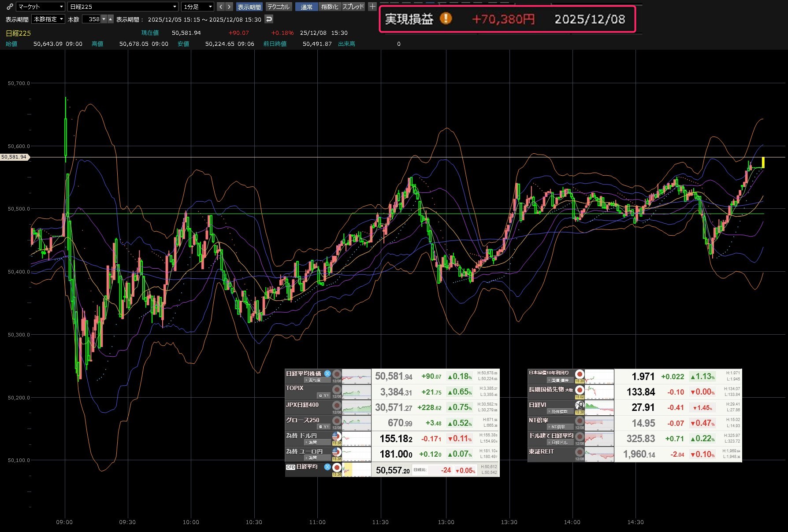Click the grim reaper icon for 日経VI
Viewport: 788px width, 532px height.
pyautogui.click(x=580, y=405)
